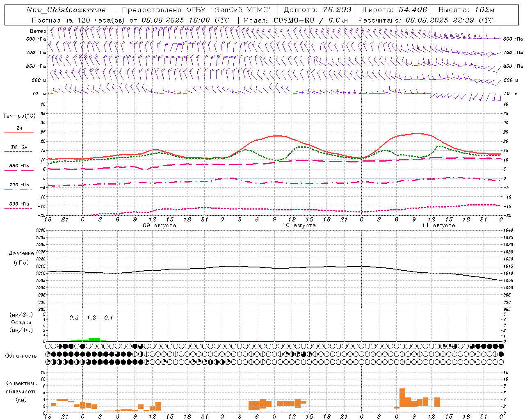The width and height of the screenshot is (525, 420).
Task: Click the computed time Рассчитано: 08.08.2025 22:39 UTC
Action: coord(426,20)
